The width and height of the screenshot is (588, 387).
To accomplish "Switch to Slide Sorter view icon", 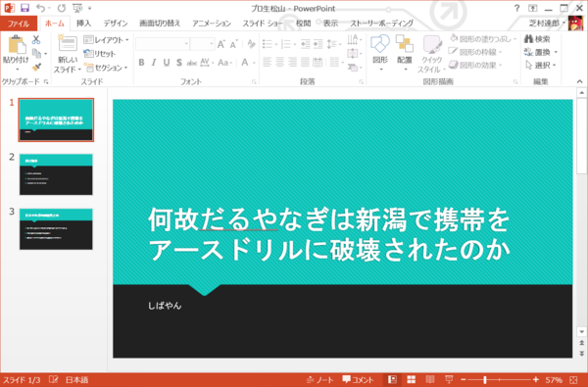I will (x=412, y=379).
